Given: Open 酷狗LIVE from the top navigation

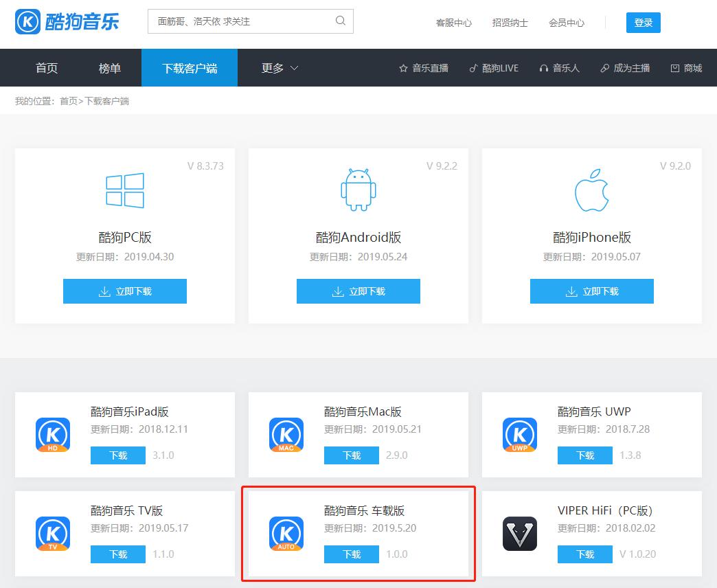Looking at the screenshot, I should pos(493,67).
